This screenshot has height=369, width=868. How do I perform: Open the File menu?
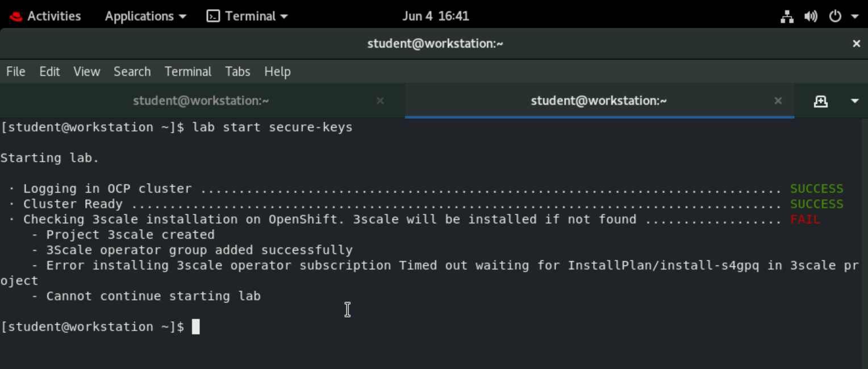(x=16, y=72)
